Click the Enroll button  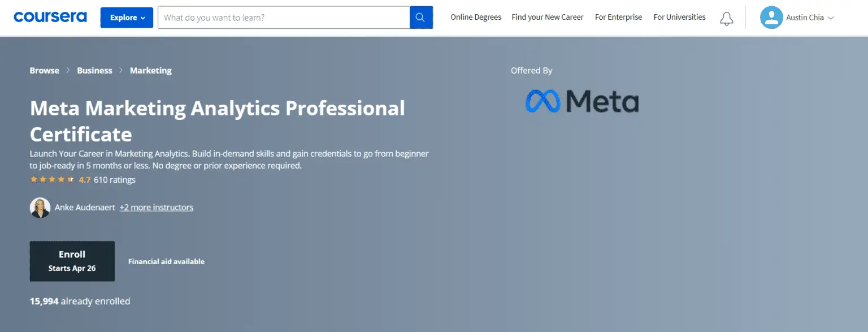[72, 261]
